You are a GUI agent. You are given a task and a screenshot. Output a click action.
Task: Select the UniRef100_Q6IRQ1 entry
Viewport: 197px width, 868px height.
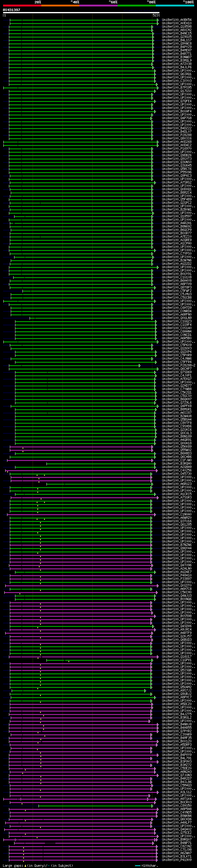176,74
